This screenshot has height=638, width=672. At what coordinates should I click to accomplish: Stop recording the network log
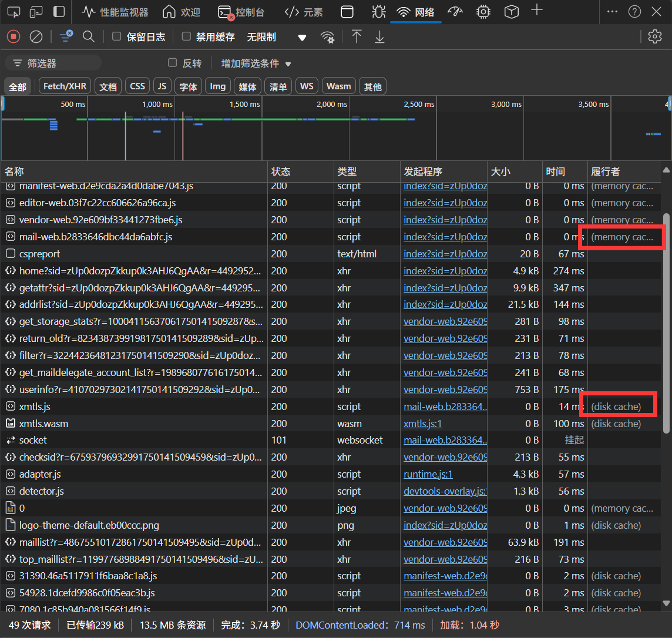(x=13, y=37)
